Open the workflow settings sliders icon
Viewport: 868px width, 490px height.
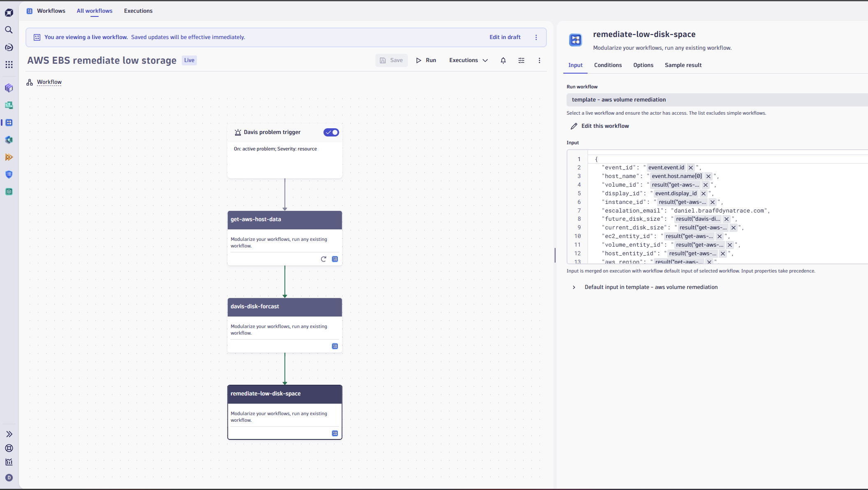(x=521, y=60)
